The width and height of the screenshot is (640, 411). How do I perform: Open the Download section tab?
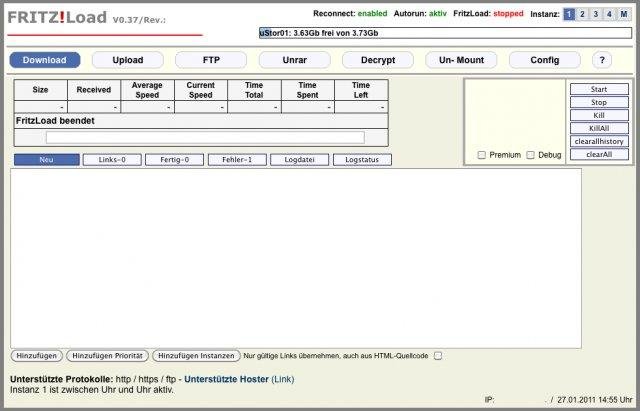pyautogui.click(x=45, y=60)
